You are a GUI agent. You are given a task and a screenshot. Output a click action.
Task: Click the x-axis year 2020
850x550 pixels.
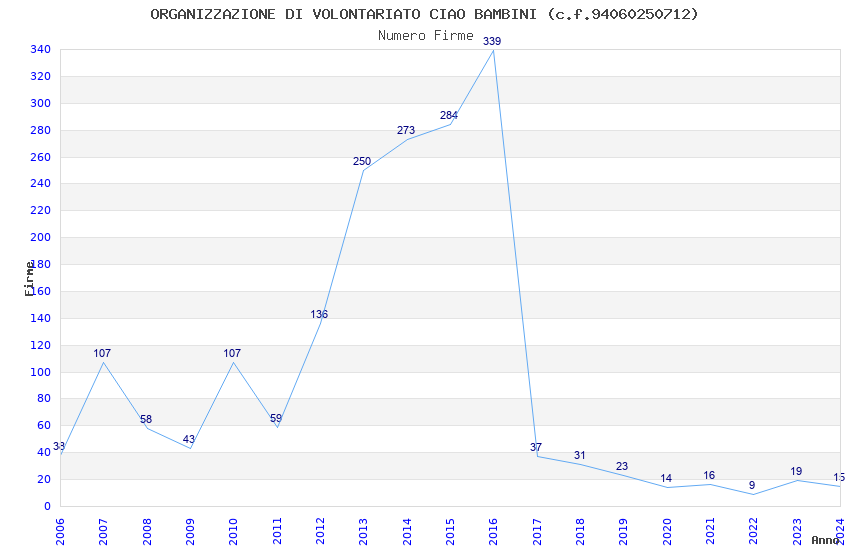point(667,532)
